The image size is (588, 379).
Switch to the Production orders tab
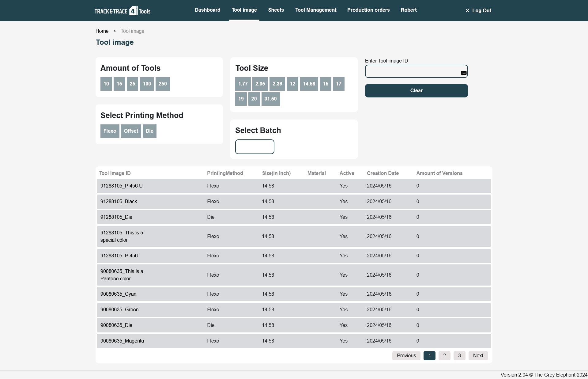(x=368, y=10)
